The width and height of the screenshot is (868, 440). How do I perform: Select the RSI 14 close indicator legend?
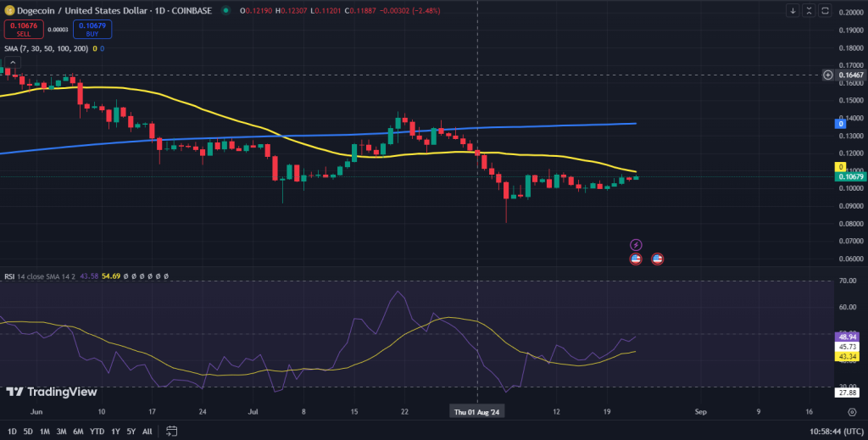point(40,276)
